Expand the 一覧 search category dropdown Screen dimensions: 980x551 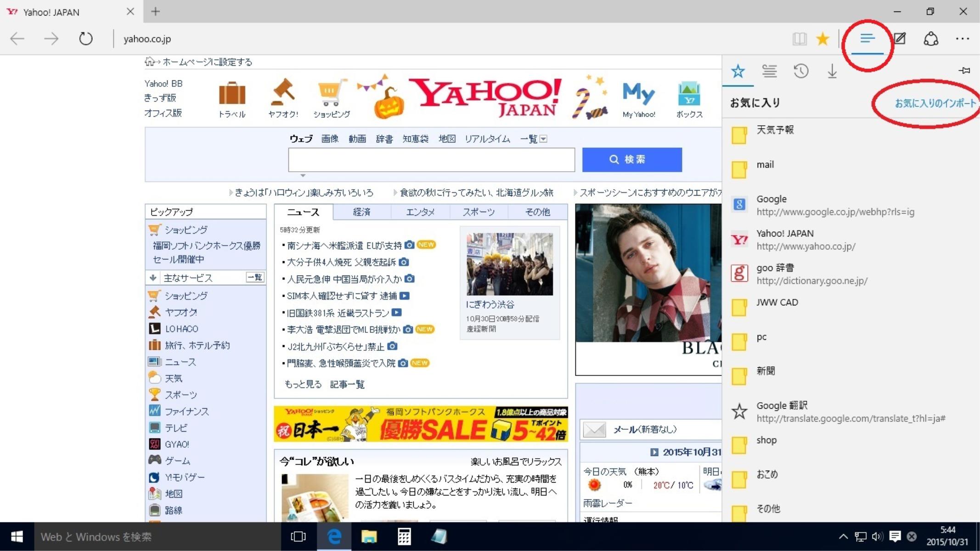[x=543, y=139]
